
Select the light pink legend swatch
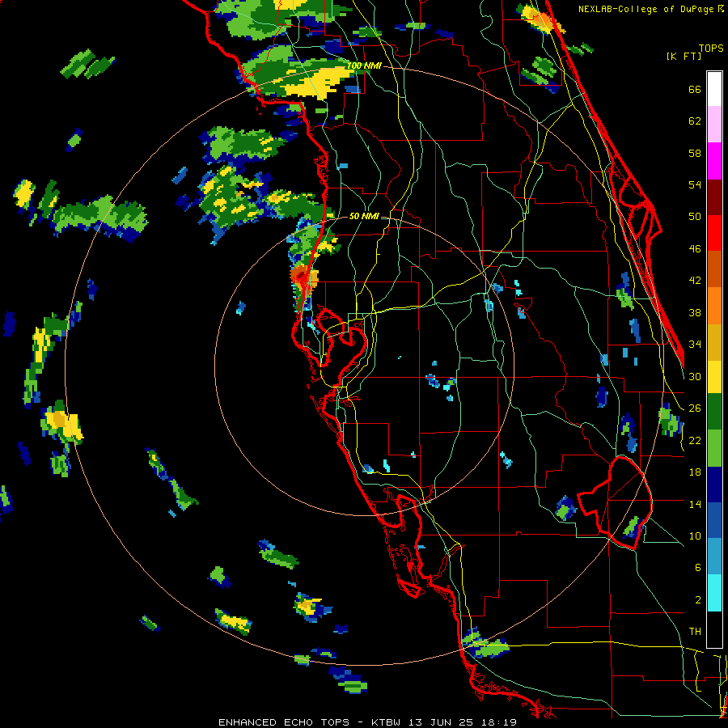(714, 124)
